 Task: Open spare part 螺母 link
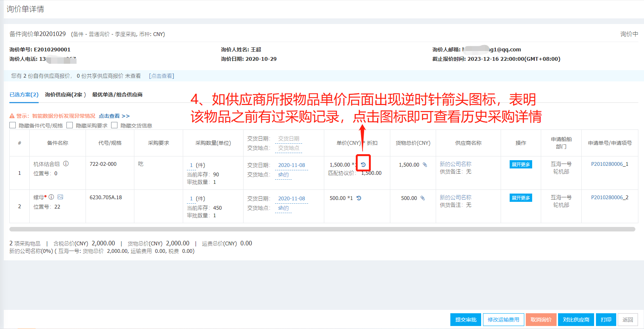39,197
